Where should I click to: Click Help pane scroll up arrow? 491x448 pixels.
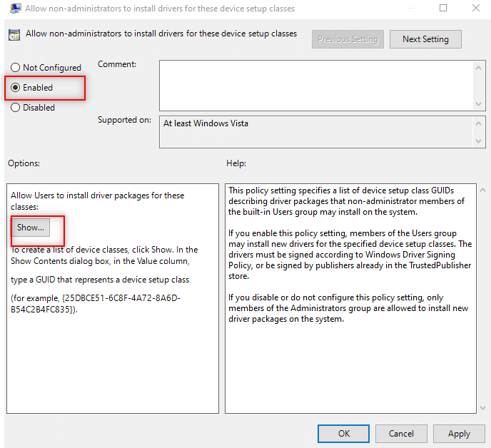(x=483, y=190)
